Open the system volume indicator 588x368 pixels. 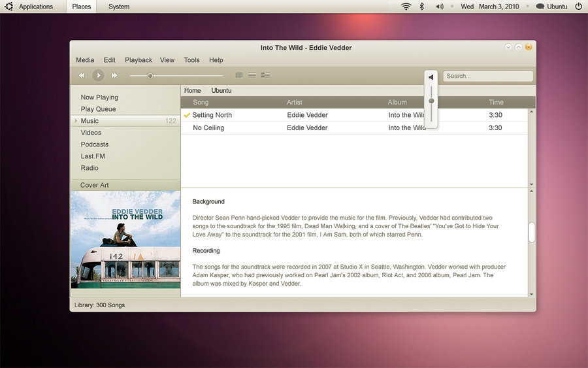(x=440, y=7)
